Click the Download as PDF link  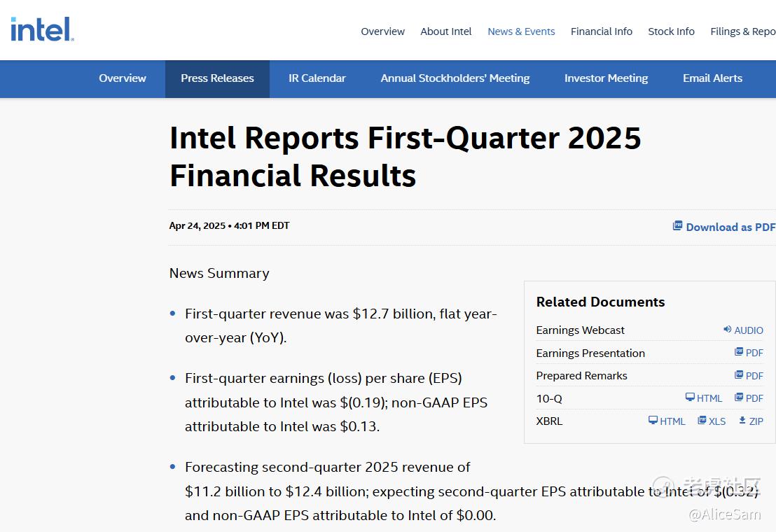point(730,227)
